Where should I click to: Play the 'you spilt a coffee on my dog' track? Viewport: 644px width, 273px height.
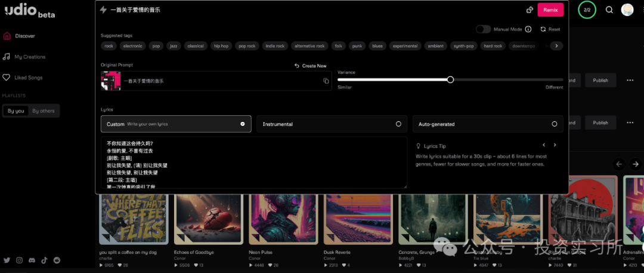[x=101, y=265]
